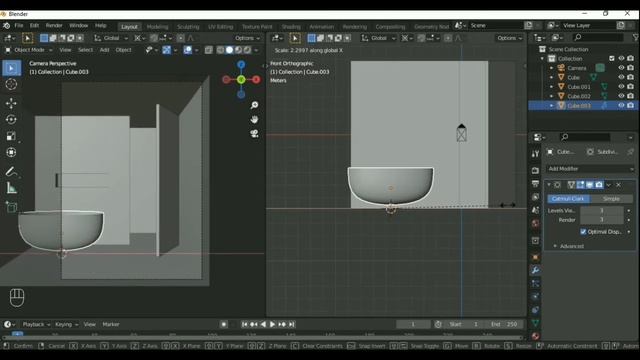This screenshot has width=640, height=360.
Task: Click the play animation button
Action: click(x=272, y=324)
